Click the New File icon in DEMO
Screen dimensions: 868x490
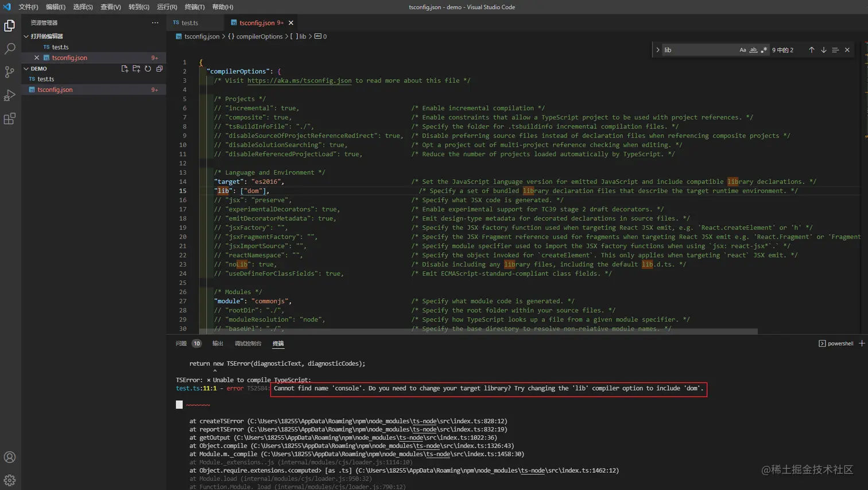[125, 69]
